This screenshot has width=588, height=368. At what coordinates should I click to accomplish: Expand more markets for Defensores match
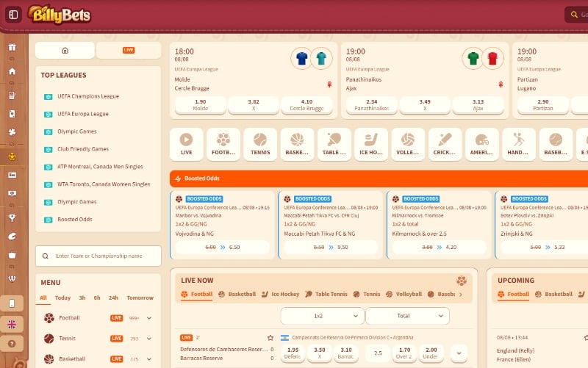tap(459, 353)
